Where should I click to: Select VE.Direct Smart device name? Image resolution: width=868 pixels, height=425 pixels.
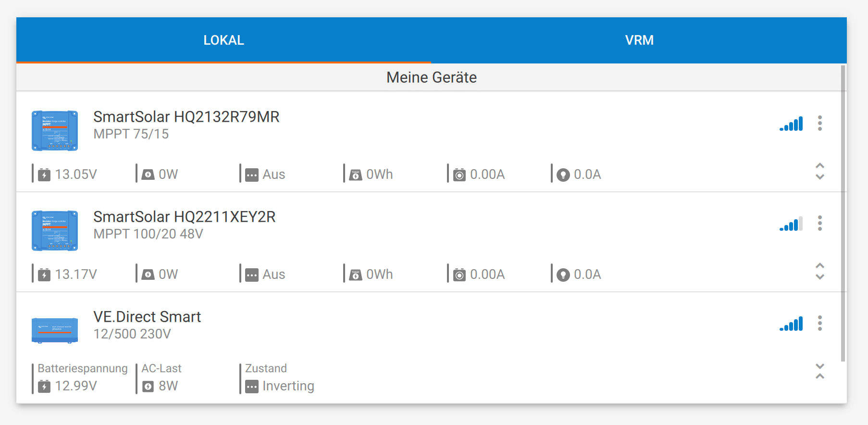pos(147,317)
